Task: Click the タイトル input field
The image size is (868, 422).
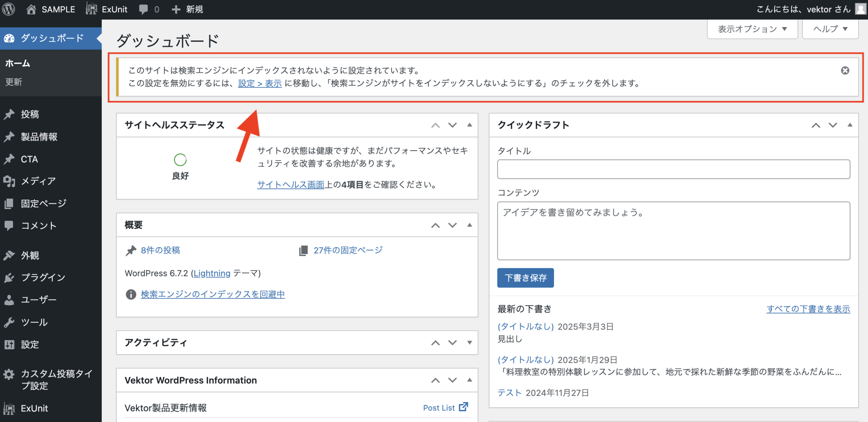Action: click(x=673, y=169)
